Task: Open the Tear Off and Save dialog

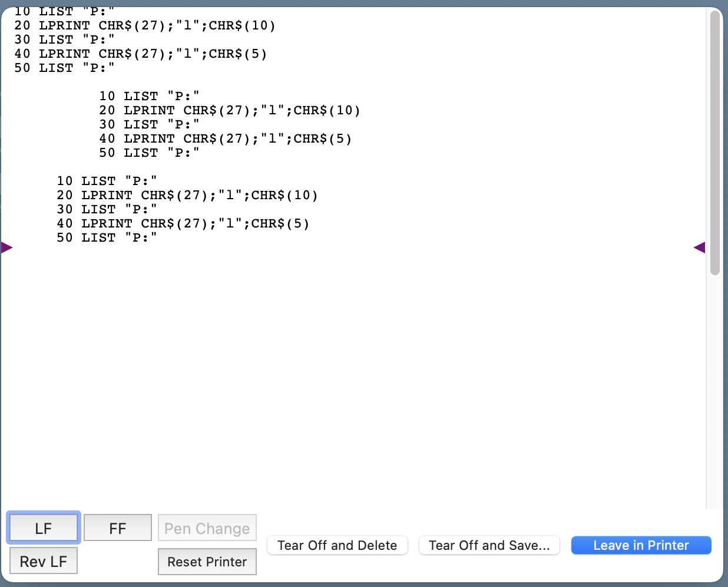Action: click(x=489, y=545)
